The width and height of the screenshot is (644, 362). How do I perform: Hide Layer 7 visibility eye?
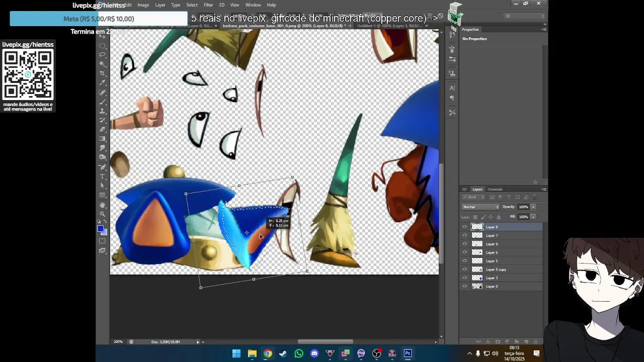point(465,235)
